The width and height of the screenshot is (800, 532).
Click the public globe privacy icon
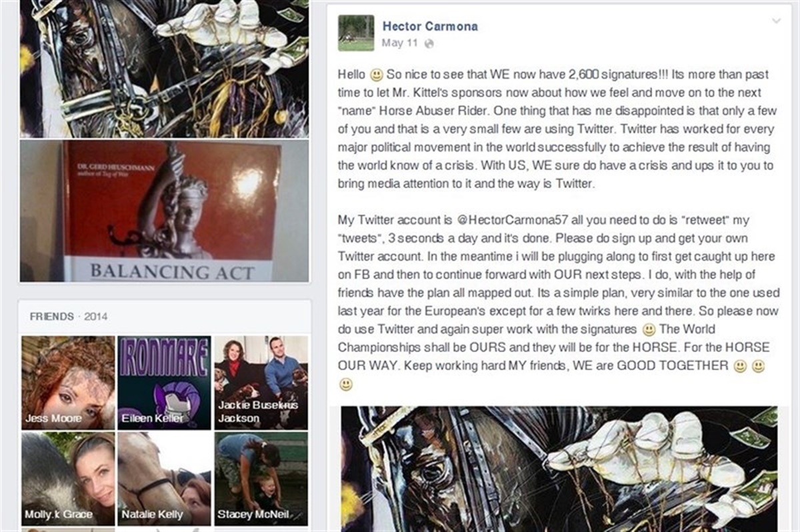coord(429,43)
